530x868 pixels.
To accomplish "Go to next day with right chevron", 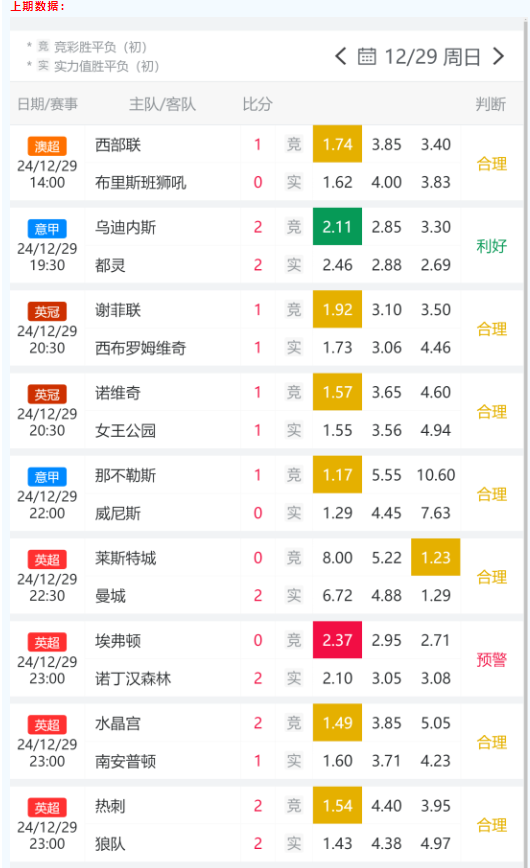I will point(498,56).
